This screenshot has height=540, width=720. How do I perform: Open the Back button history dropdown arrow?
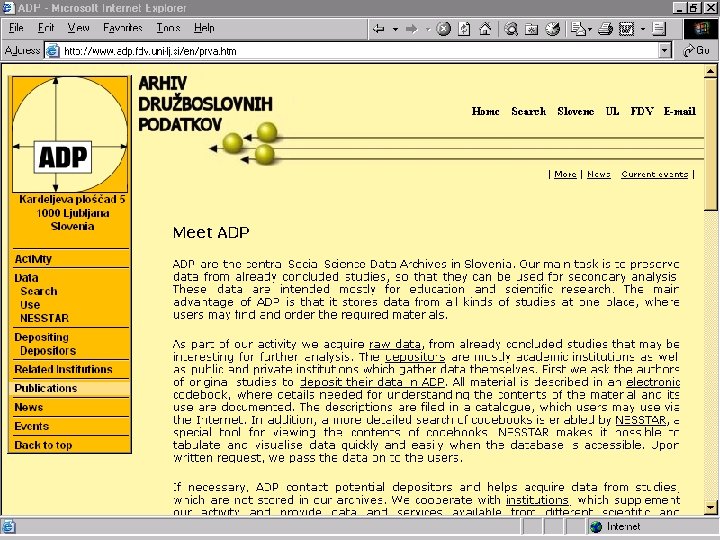point(395,29)
